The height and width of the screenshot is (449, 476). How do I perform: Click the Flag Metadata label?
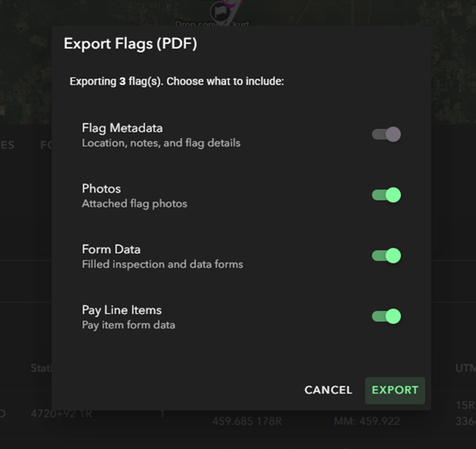(122, 128)
